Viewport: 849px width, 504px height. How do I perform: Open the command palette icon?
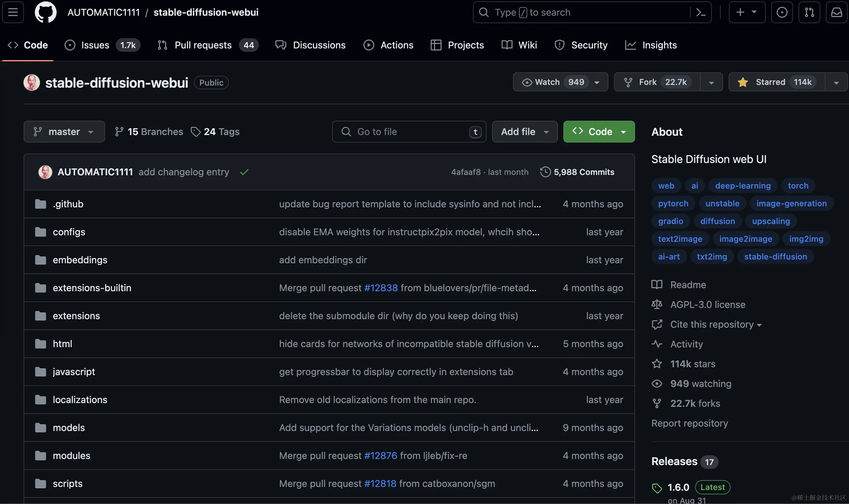tap(701, 12)
